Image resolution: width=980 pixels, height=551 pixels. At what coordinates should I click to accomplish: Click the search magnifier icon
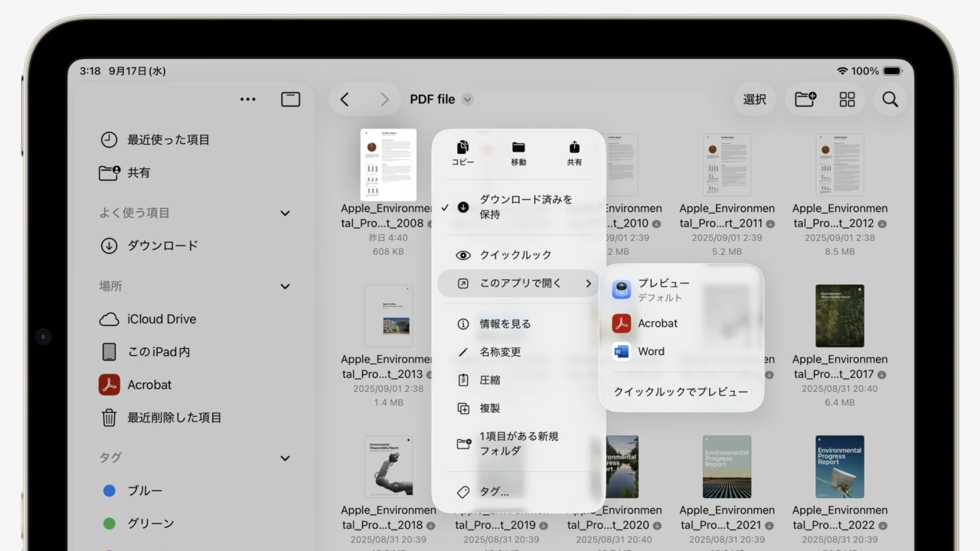(x=890, y=99)
